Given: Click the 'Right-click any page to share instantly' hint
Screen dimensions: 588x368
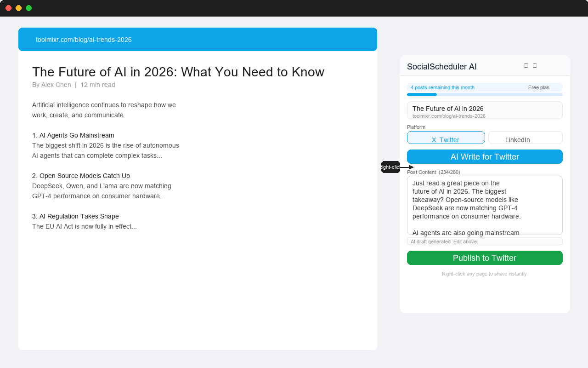Looking at the screenshot, I should click(484, 274).
